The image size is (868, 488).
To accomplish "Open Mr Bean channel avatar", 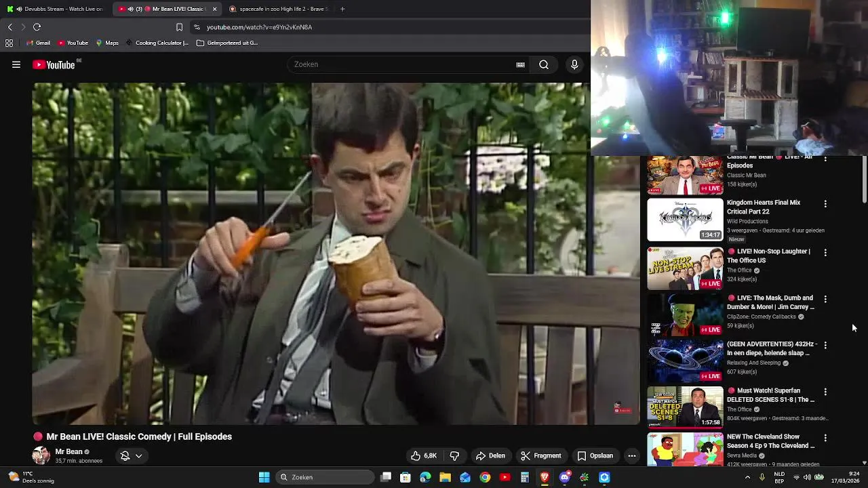I will (x=41, y=455).
